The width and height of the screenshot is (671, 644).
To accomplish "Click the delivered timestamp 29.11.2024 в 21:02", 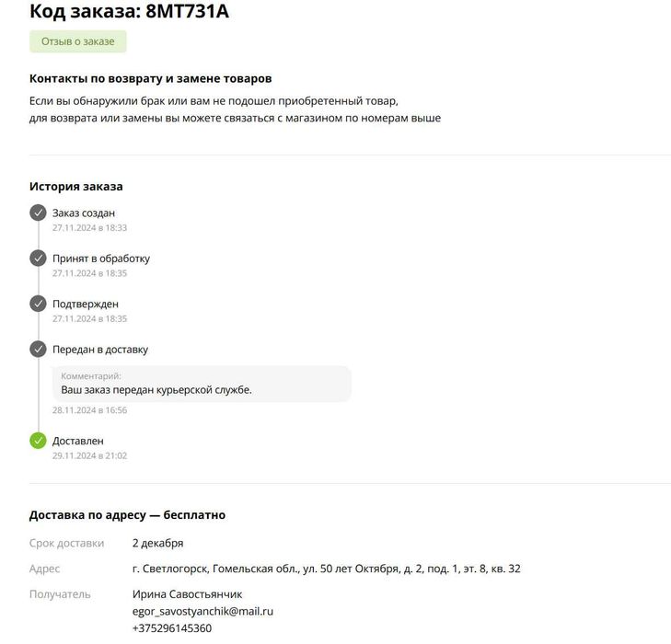I will 89,455.
